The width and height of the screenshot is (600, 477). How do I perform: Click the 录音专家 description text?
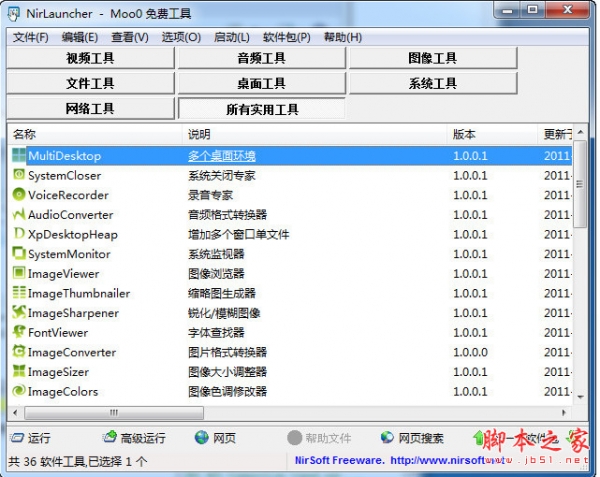click(210, 195)
